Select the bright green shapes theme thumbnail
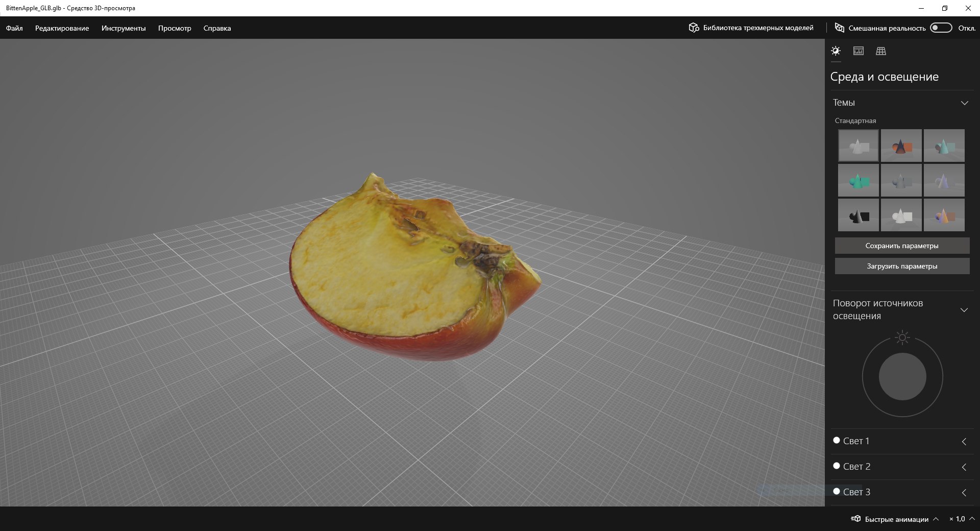980x531 pixels. point(859,180)
